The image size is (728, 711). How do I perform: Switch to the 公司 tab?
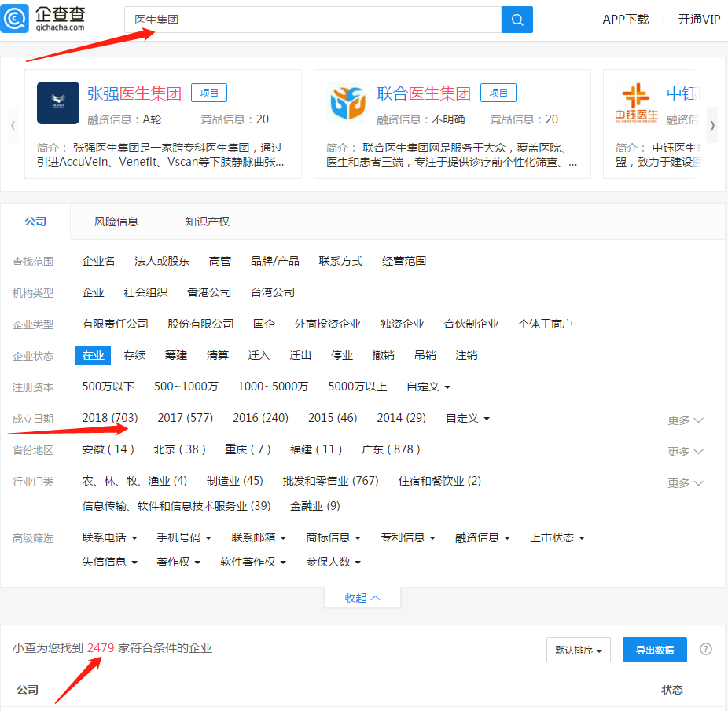(x=35, y=222)
